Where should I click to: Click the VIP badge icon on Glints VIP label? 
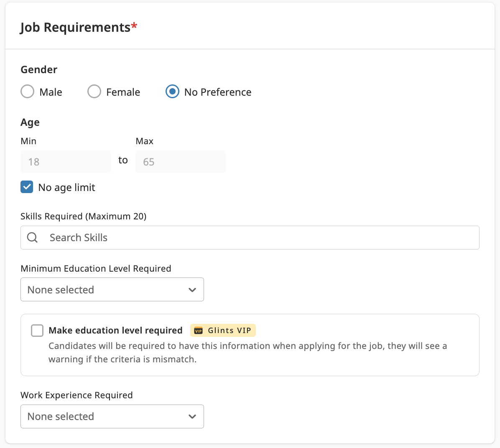200,330
